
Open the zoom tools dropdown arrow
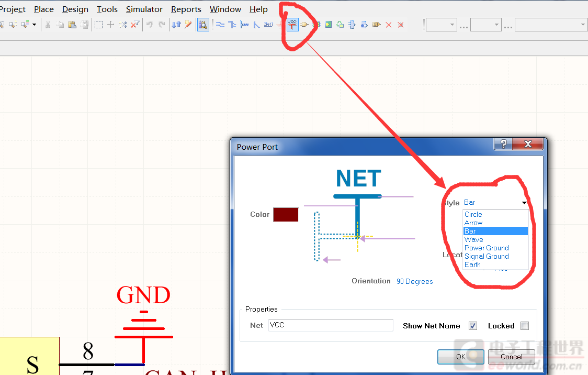(x=34, y=25)
